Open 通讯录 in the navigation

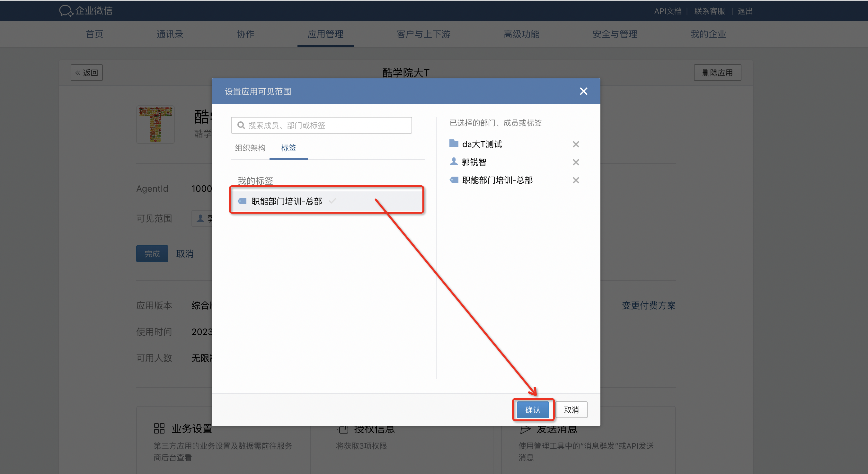click(170, 34)
